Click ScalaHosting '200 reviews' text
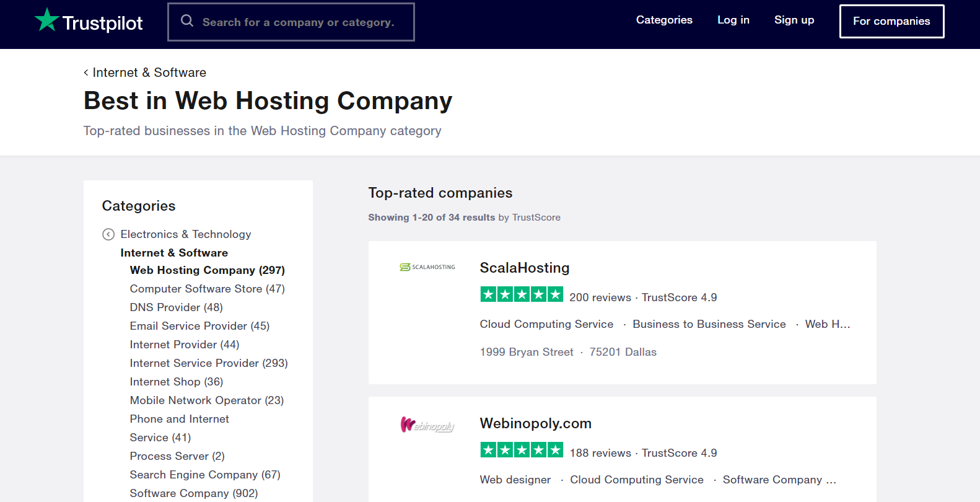This screenshot has height=502, width=980. pos(600,297)
